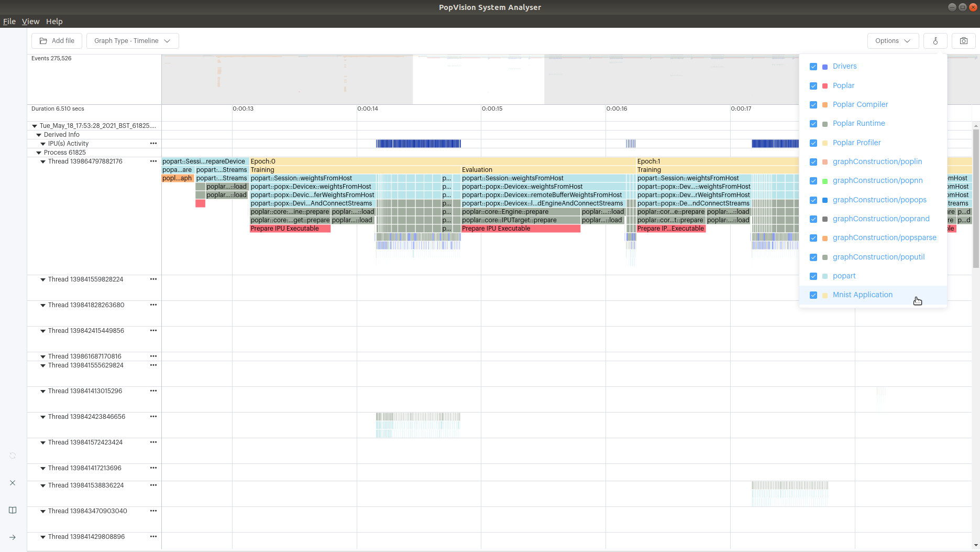
Task: Open the View menu
Action: point(30,21)
